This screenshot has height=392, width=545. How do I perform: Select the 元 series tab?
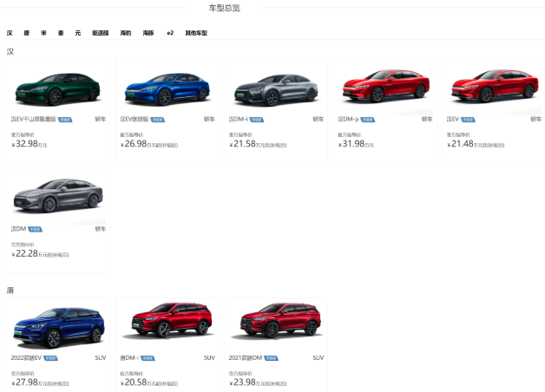(78, 33)
